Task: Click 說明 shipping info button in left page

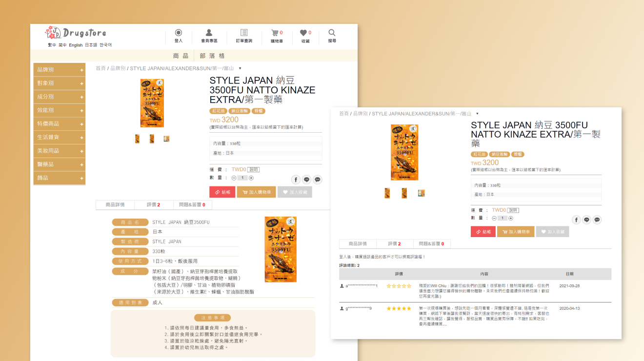Action: pyautogui.click(x=253, y=170)
